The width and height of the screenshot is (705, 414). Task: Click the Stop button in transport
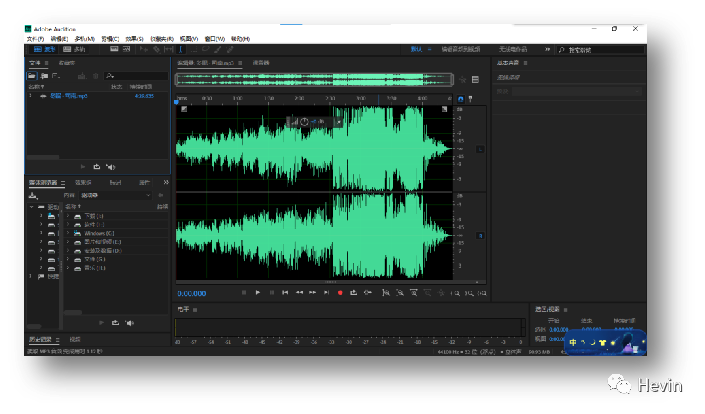(244, 293)
